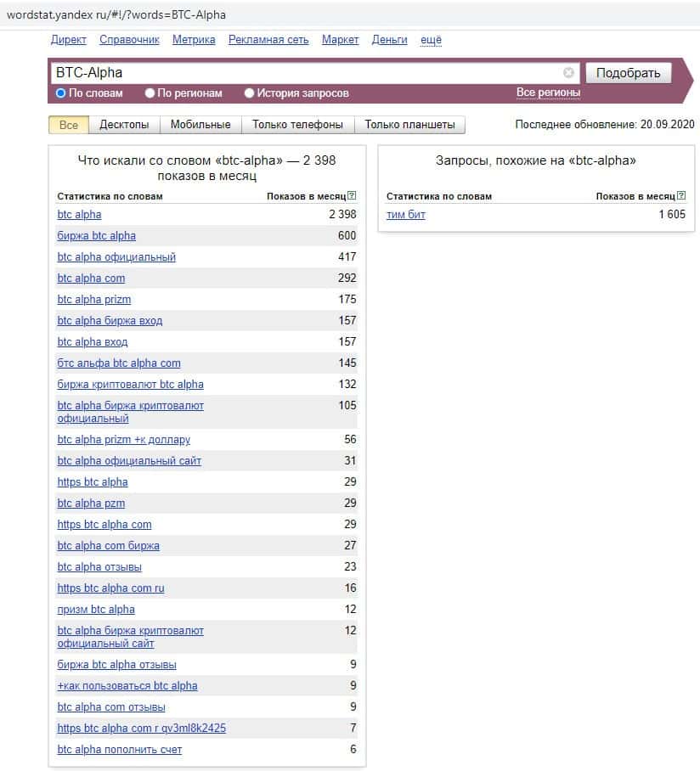Click the '1 605' count for тим бит
The width and height of the screenshot is (700, 771).
[x=672, y=214]
